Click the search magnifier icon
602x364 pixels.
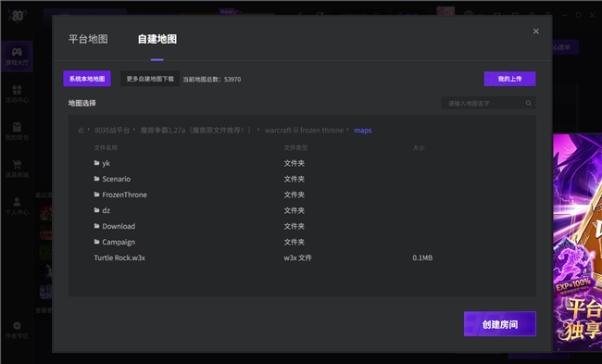[529, 104]
